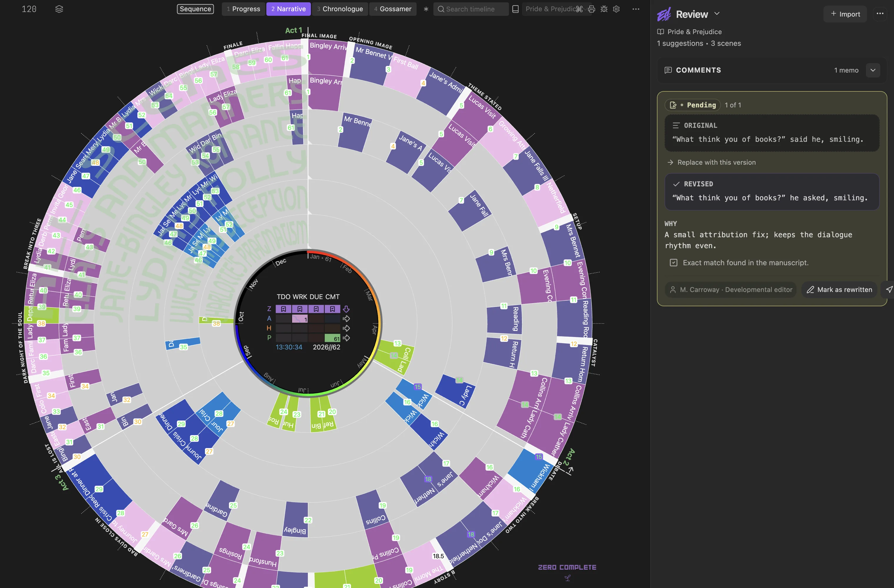Viewport: 894px width, 588px height.
Task: Click the advance arrow on P row
Action: [x=346, y=338]
